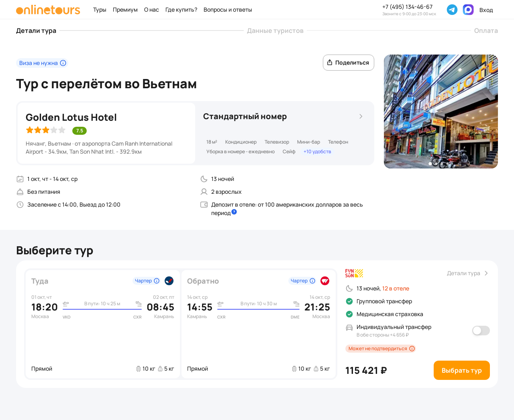Click return flight landing plane icon

(296, 304)
